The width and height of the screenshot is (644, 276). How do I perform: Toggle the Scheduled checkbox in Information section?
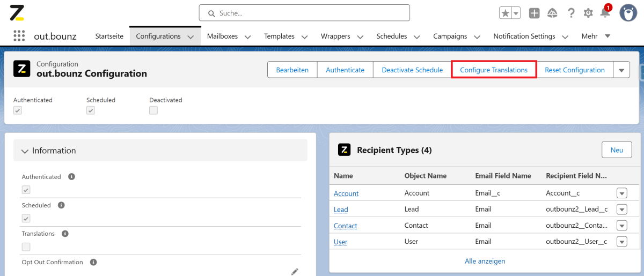click(26, 218)
